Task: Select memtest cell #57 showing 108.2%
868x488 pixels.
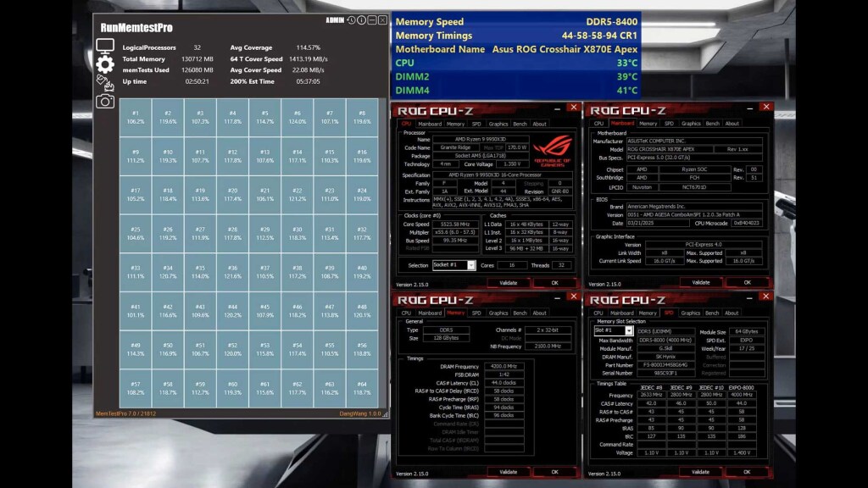Action: pos(136,388)
